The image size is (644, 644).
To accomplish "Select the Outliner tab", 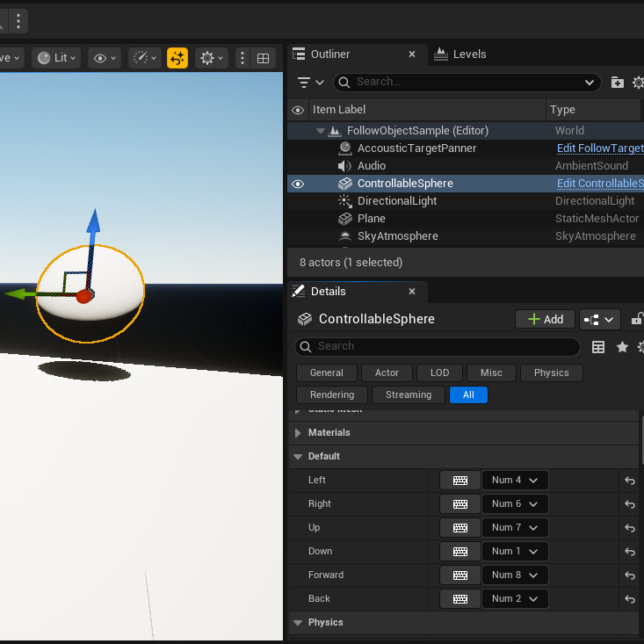I will [x=330, y=54].
